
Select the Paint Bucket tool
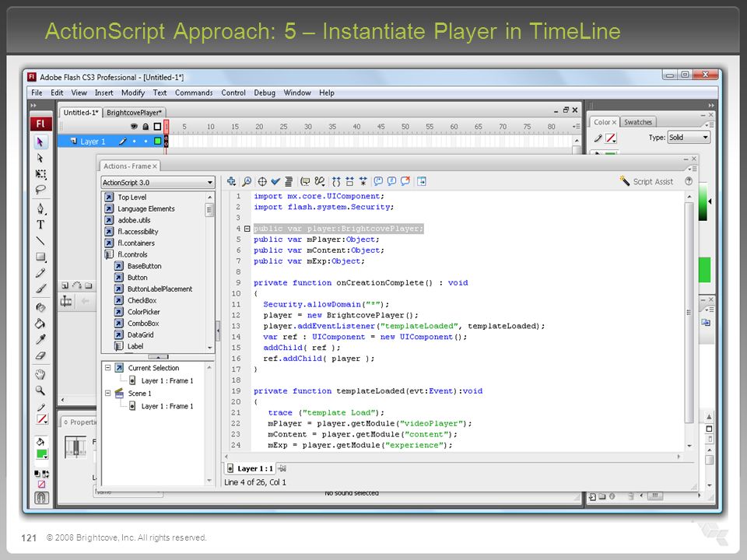pyautogui.click(x=40, y=324)
